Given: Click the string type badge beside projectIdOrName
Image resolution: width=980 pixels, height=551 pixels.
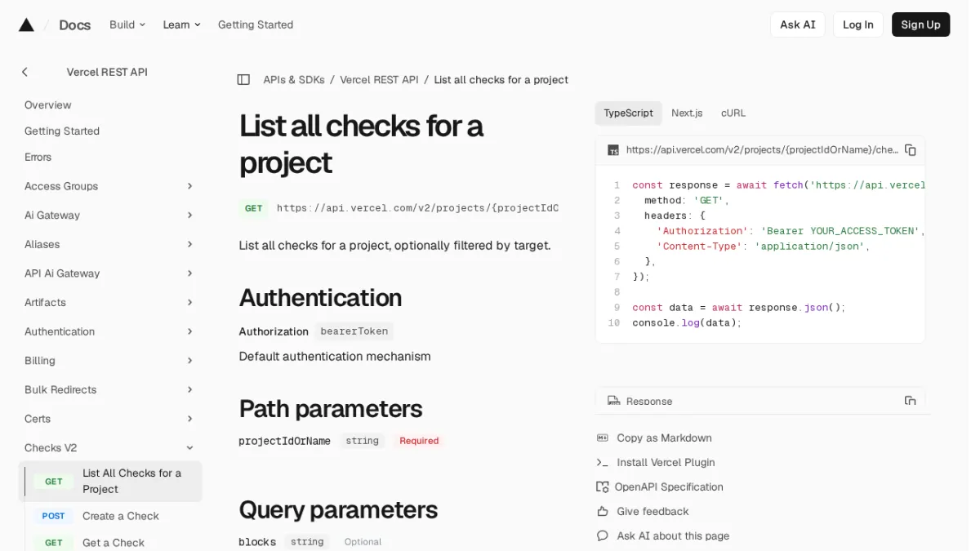Looking at the screenshot, I should coord(362,441).
